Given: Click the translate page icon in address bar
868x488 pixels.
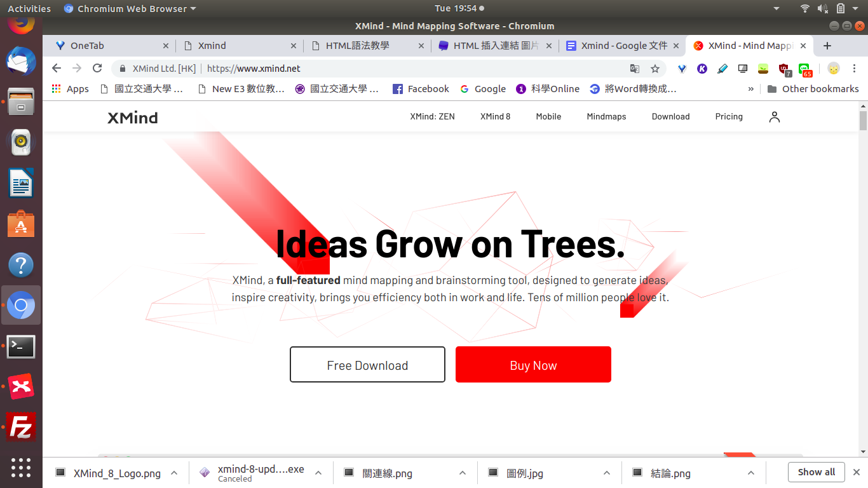Looking at the screenshot, I should pos(635,69).
